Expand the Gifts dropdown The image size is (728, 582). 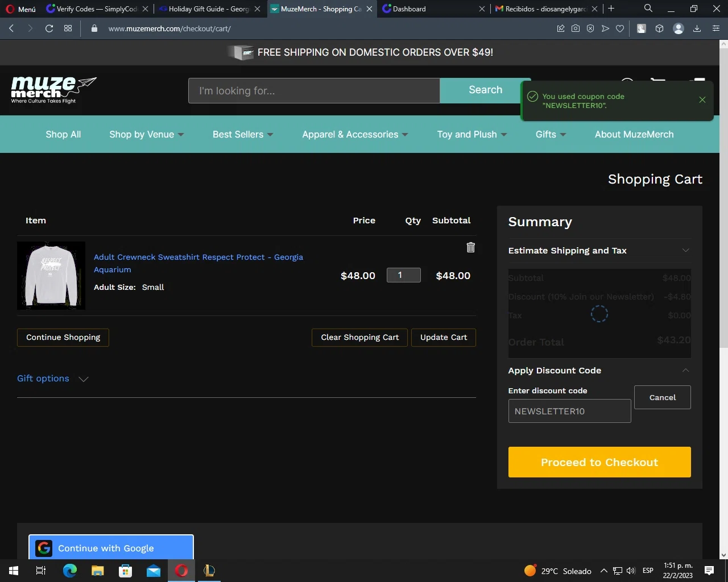tap(551, 135)
